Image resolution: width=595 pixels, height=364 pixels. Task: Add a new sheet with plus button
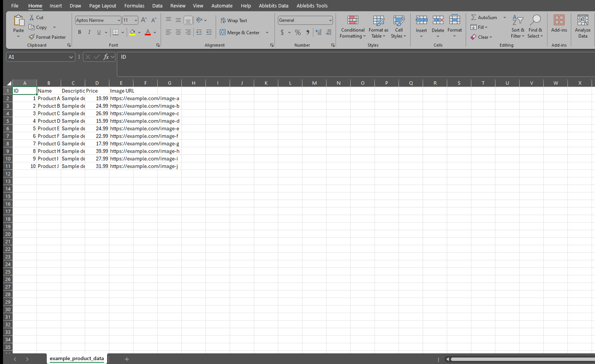tap(127, 359)
